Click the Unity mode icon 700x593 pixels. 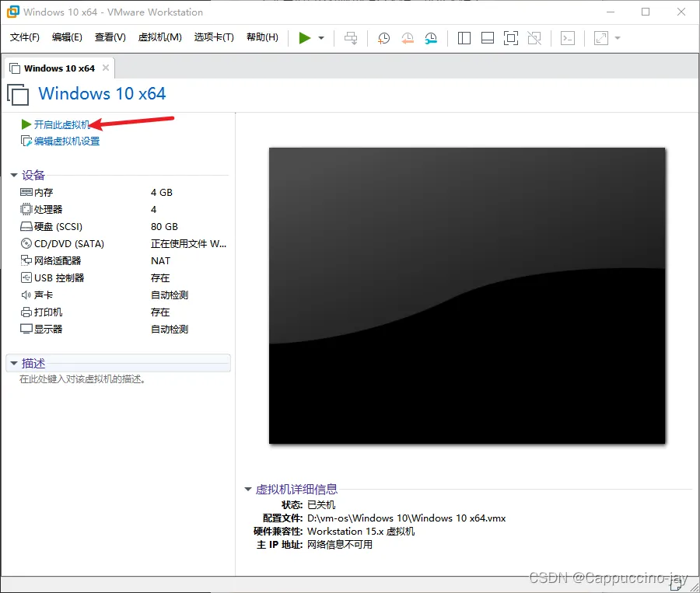(x=534, y=38)
